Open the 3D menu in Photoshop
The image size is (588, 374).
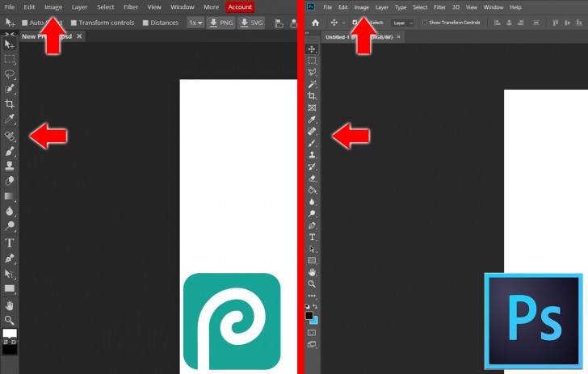point(456,7)
